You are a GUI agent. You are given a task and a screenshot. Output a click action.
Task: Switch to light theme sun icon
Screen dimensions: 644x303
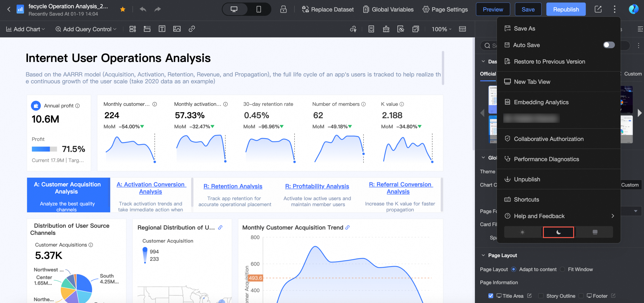(522, 232)
